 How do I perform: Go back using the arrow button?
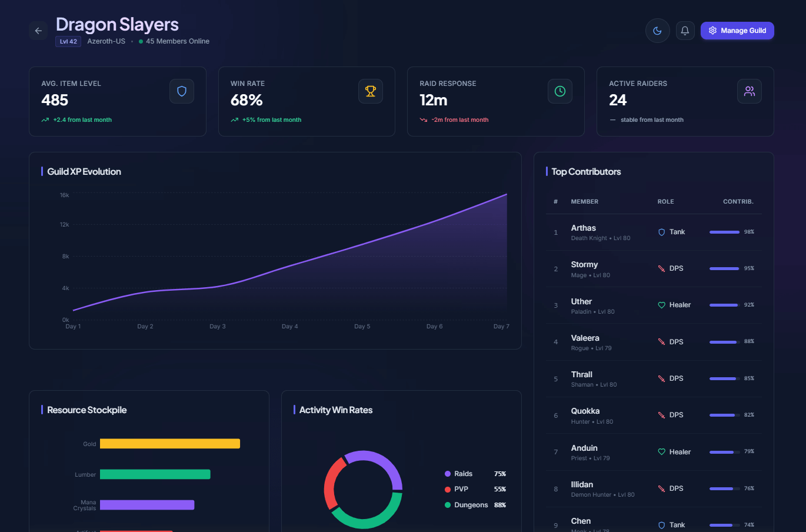click(x=38, y=30)
